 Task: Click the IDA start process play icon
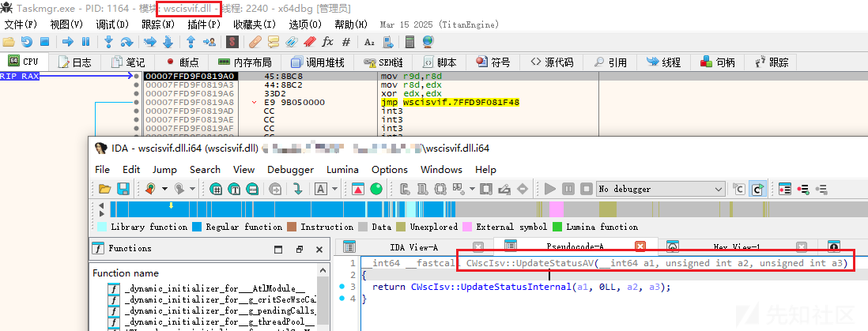[x=550, y=190]
